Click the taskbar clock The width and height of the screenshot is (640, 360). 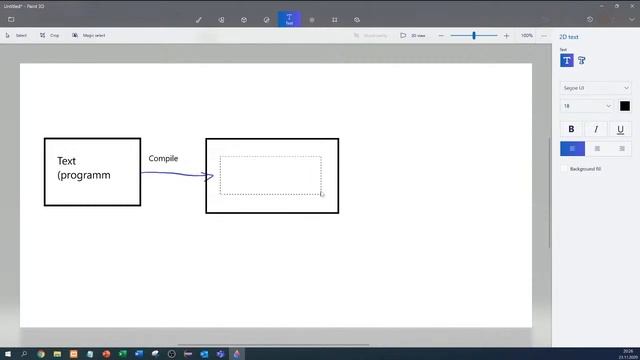pyautogui.click(x=628, y=354)
